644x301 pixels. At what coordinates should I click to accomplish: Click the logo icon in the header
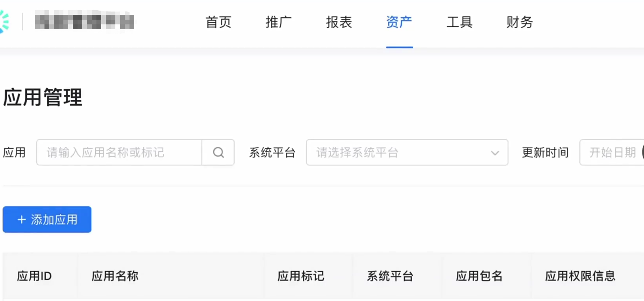coord(4,22)
